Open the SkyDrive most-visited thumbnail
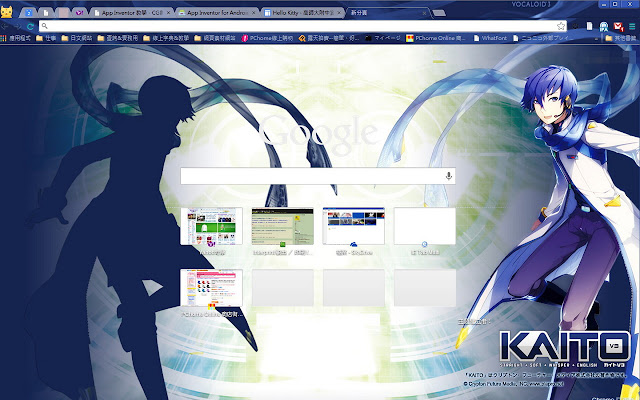 click(x=353, y=227)
